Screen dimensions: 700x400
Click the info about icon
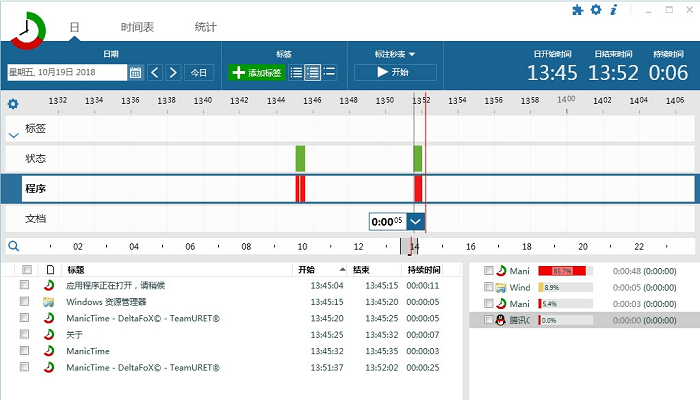point(613,10)
